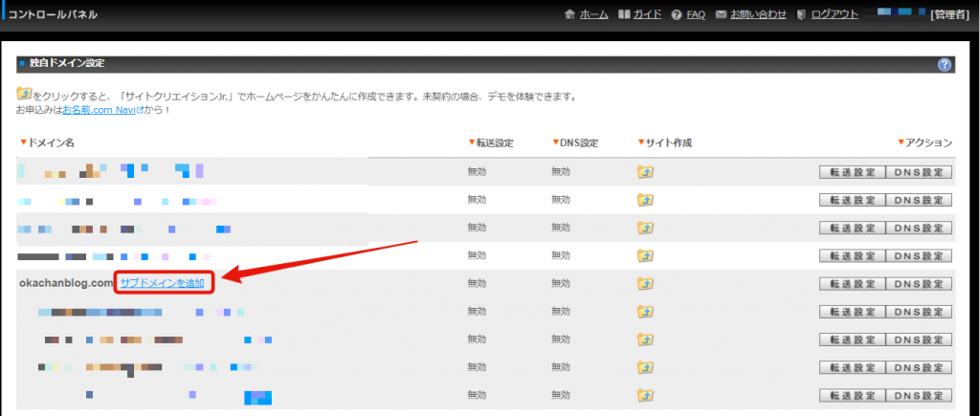Sort by ドメイン名 column header
Image resolution: width=980 pixels, height=416 pixels.
coord(46,143)
